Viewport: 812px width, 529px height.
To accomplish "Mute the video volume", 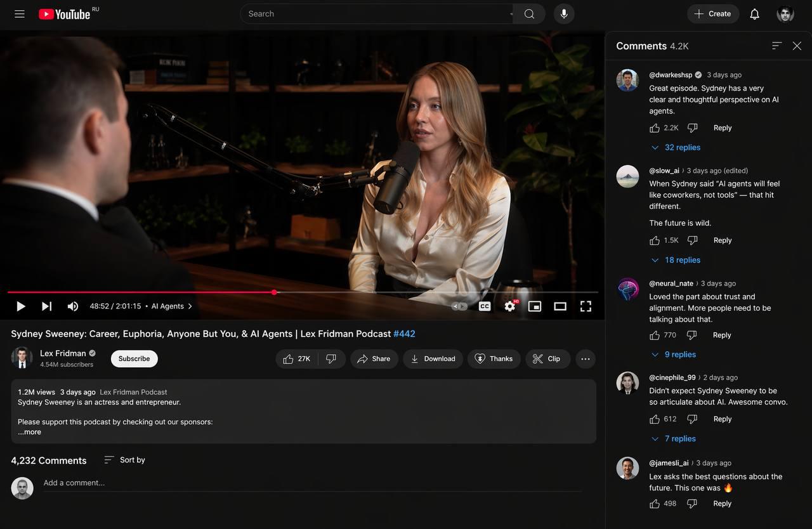I will pyautogui.click(x=73, y=306).
